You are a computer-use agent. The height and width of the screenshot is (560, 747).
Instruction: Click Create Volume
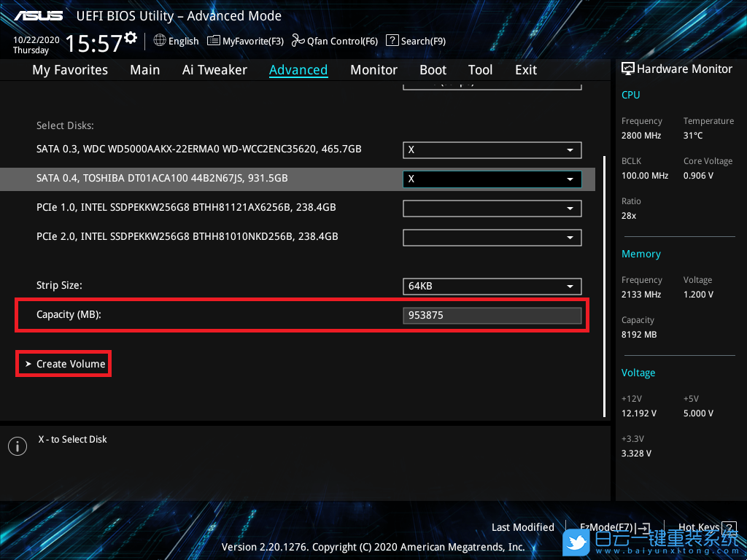[x=70, y=364]
